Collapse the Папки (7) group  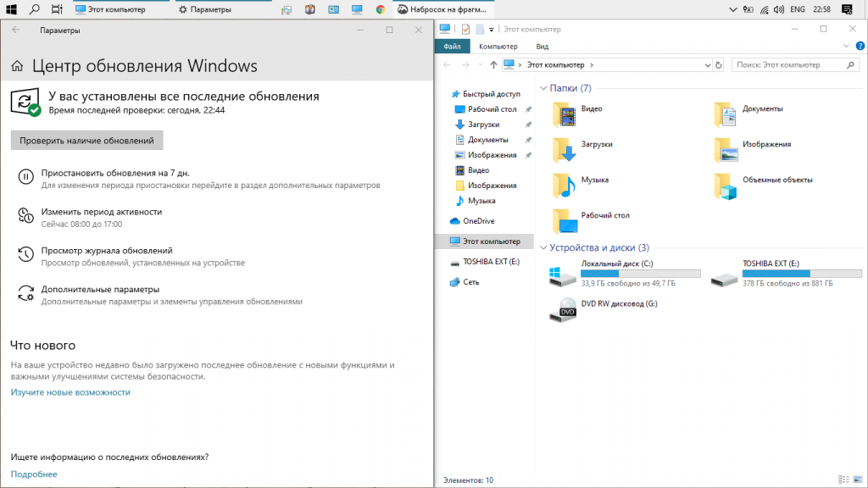tap(543, 88)
